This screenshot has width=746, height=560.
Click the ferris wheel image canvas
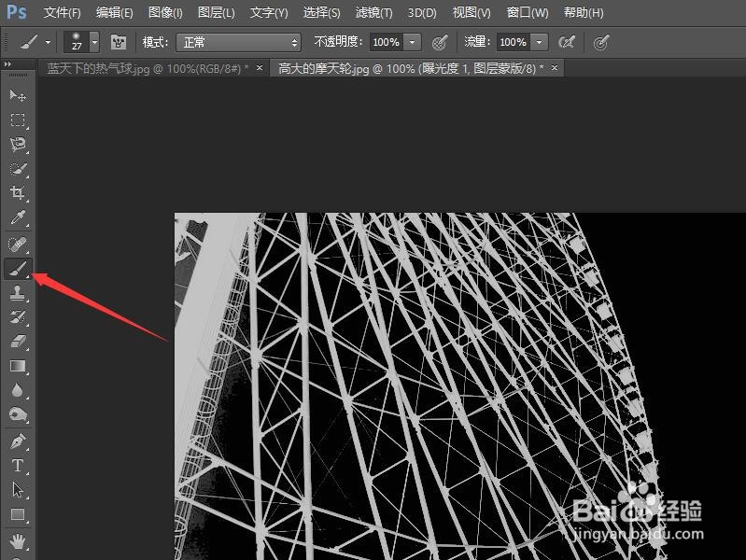[x=460, y=386]
